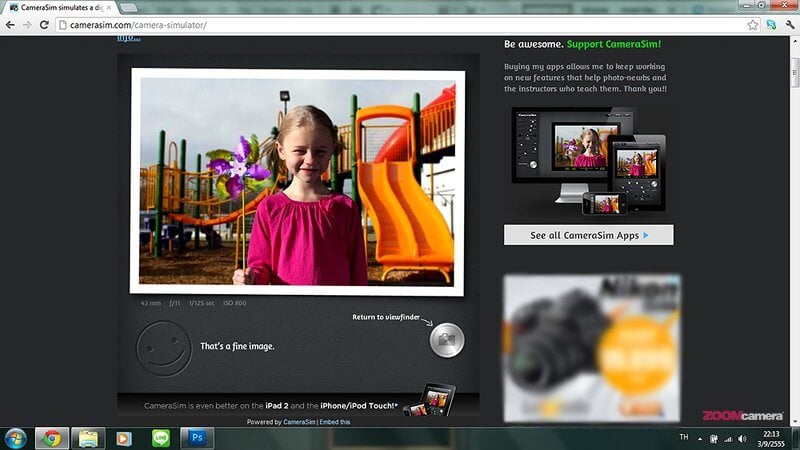The height and width of the screenshot is (450, 800).
Task: Show hidden tray icons with the arrow
Action: pyautogui.click(x=699, y=439)
